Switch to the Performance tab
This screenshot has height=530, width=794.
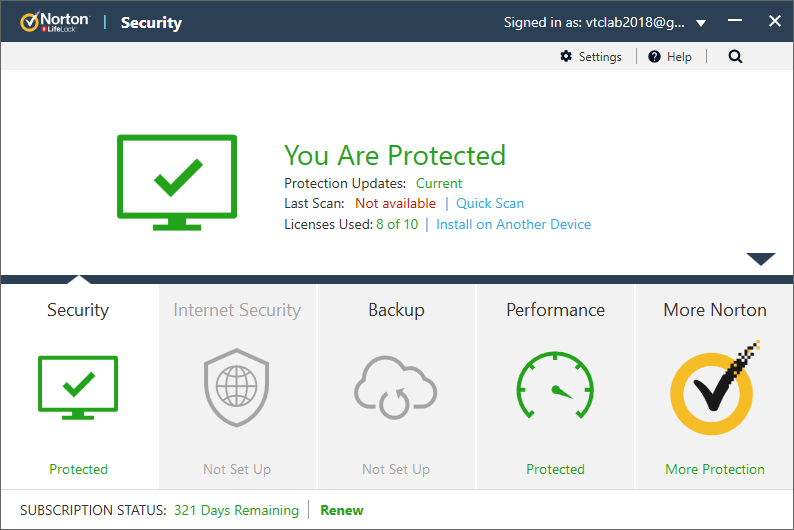pos(555,310)
